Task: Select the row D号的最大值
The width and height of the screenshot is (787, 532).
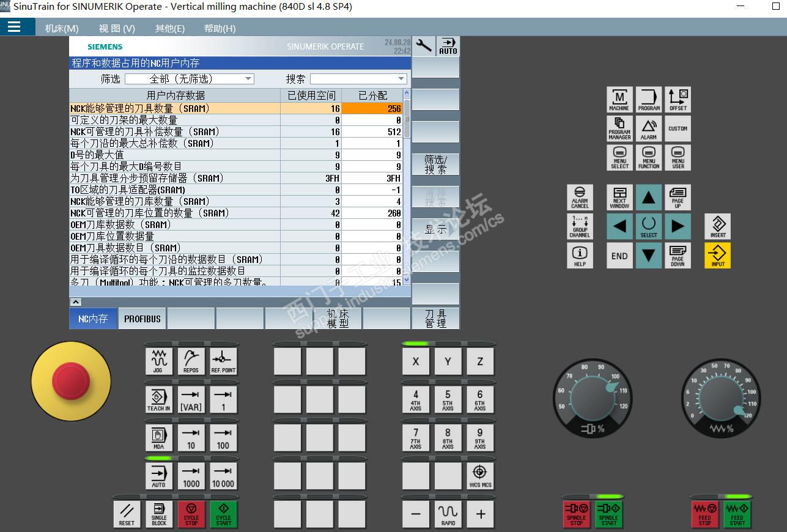Action: pos(236,155)
